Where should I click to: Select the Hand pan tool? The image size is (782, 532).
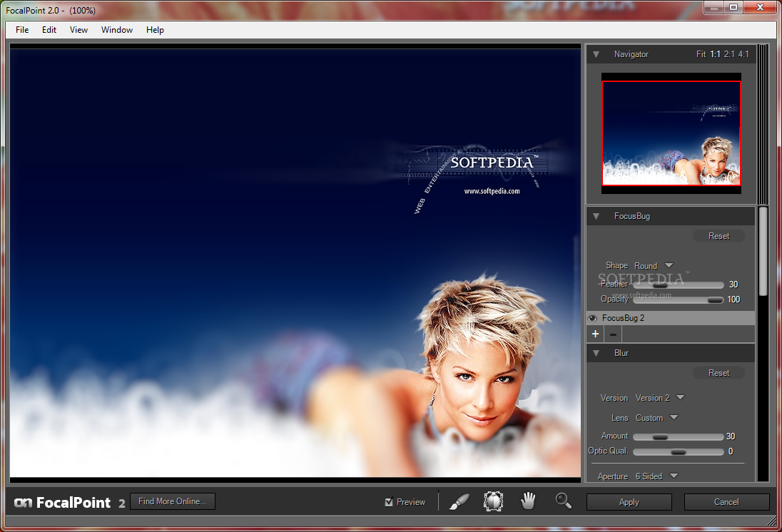(528, 501)
